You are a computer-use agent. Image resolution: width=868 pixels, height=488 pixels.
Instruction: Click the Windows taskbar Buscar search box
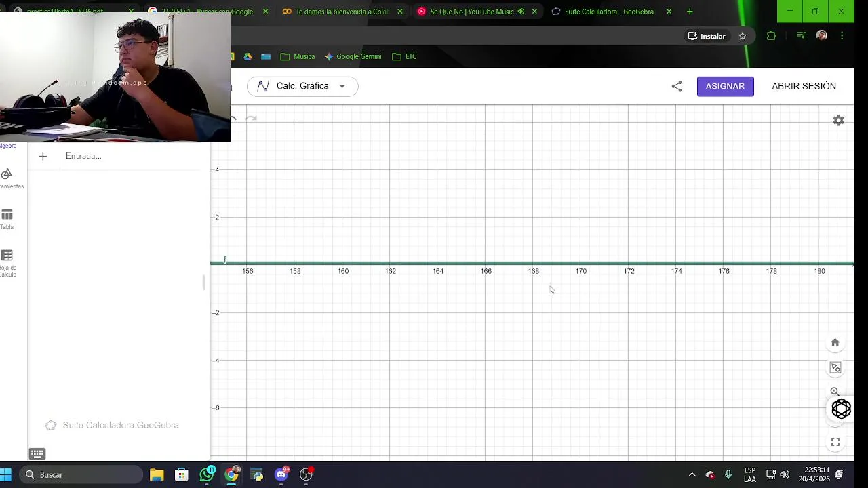point(81,474)
